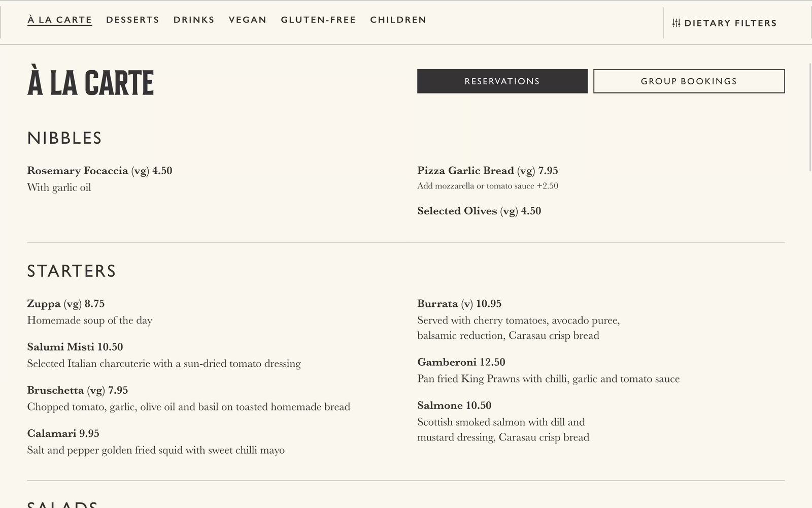Select the À La Carte menu tab
812x508 pixels.
click(60, 20)
